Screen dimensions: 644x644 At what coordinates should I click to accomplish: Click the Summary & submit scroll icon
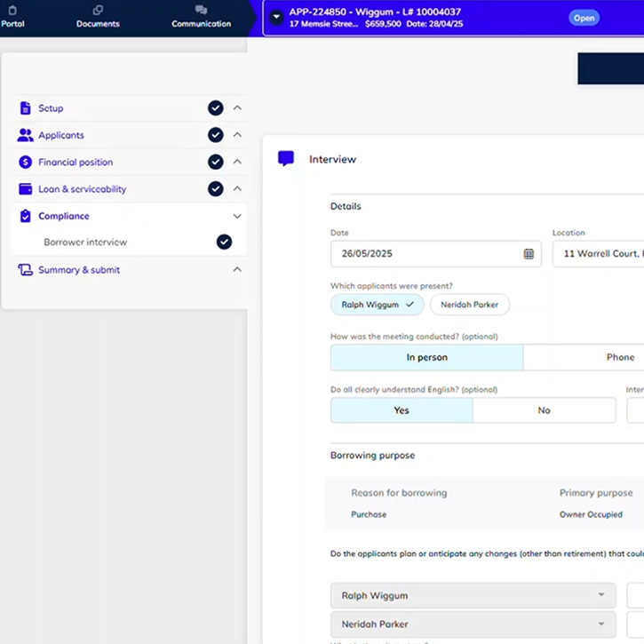coord(25,270)
